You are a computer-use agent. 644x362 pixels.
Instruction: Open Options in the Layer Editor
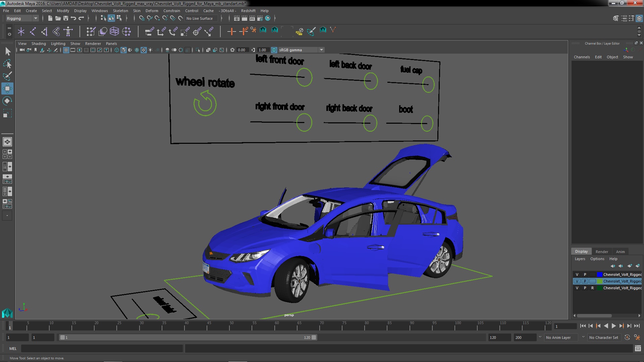(597, 259)
